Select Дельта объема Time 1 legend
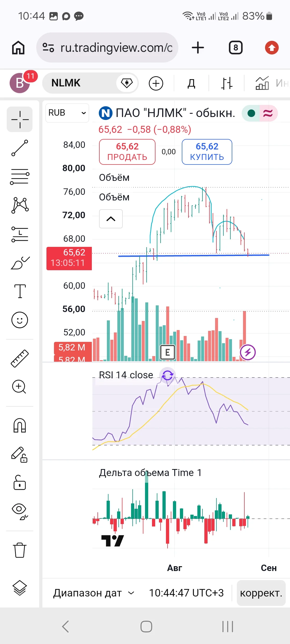This screenshot has width=290, height=644. (150, 473)
